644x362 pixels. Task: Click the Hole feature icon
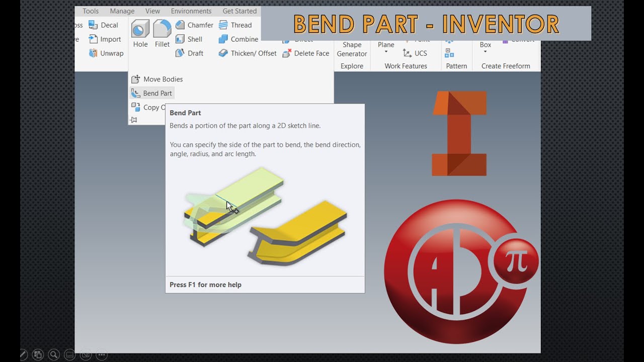[140, 29]
